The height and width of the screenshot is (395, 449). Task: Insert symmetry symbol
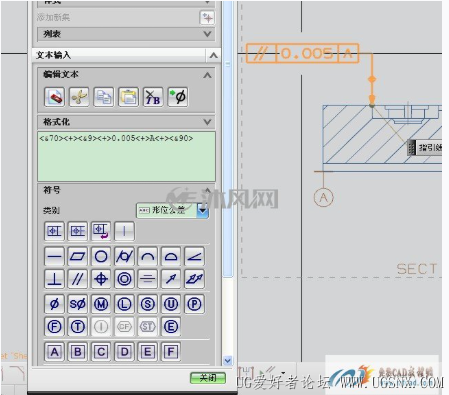point(148,279)
